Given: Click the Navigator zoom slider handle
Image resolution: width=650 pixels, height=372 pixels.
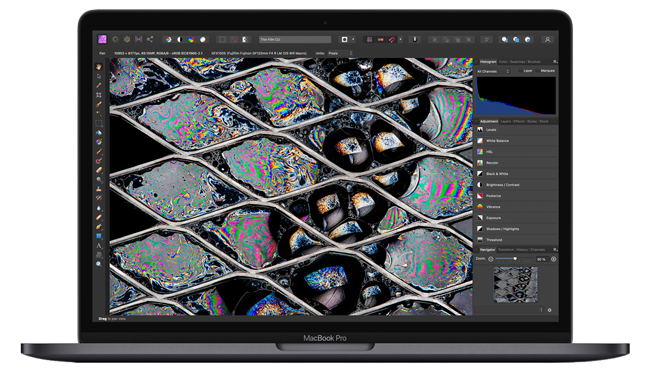Looking at the screenshot, I should [515, 259].
